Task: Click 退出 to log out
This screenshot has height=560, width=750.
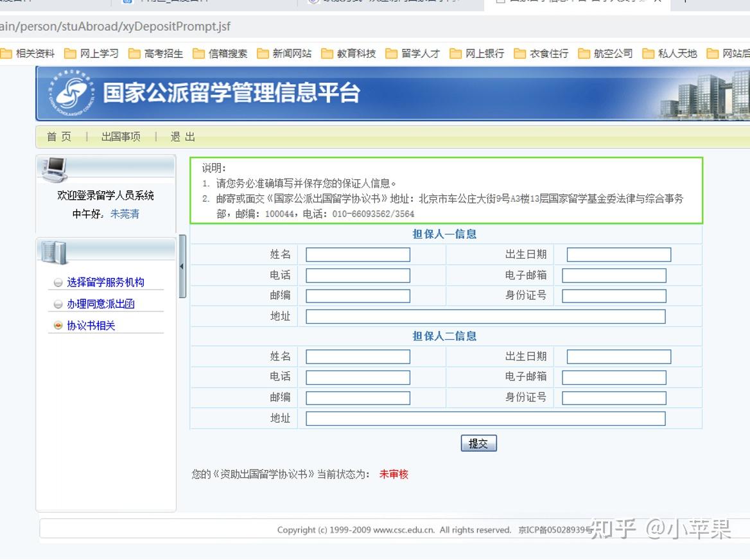Action: (183, 137)
